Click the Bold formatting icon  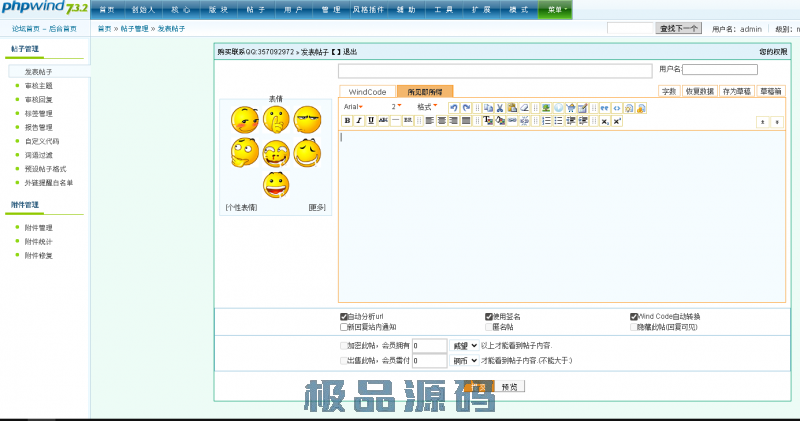pos(347,120)
